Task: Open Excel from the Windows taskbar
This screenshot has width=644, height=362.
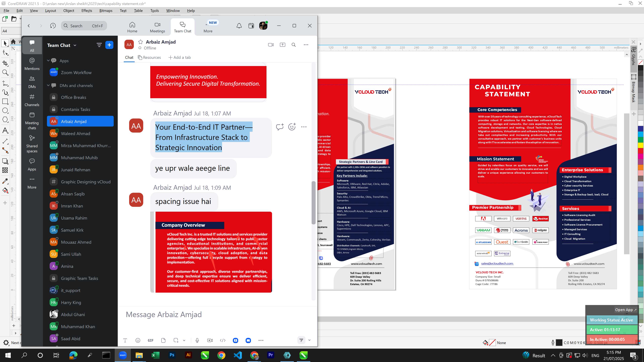Action: (155, 355)
